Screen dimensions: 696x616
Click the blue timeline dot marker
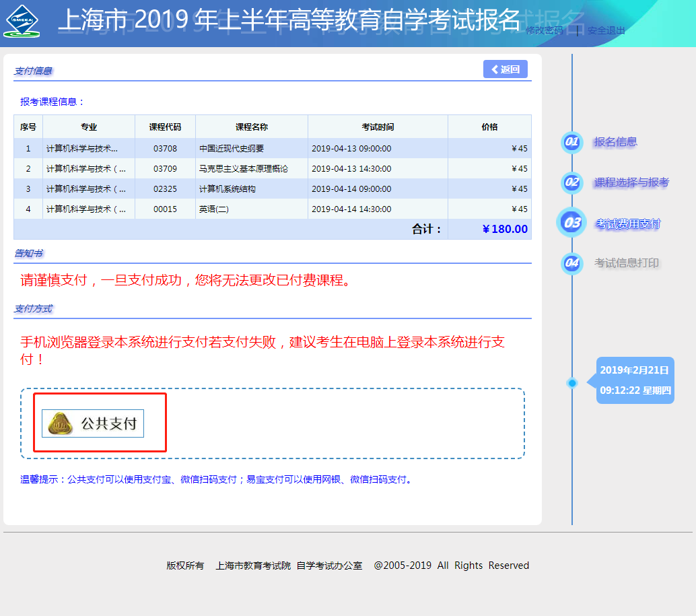[572, 383]
